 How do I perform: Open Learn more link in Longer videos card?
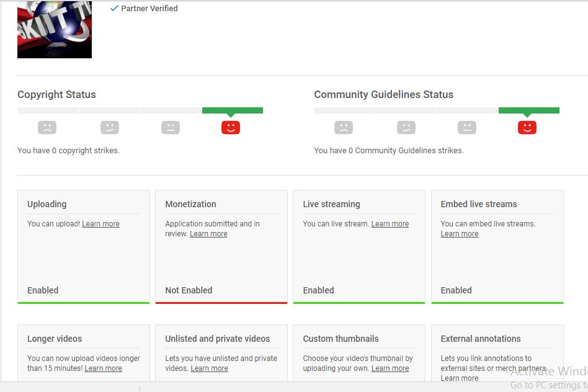[103, 368]
